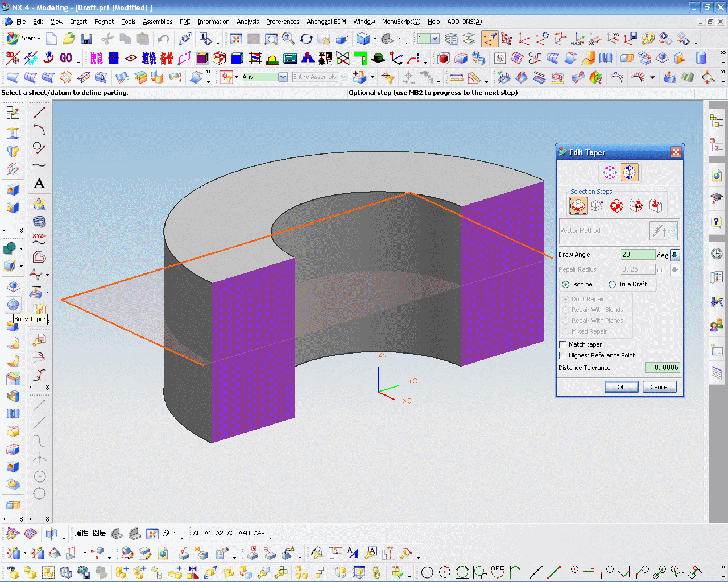Click the purple GO toolbar icon
Image resolution: width=728 pixels, height=582 pixels.
pyautogui.click(x=66, y=58)
